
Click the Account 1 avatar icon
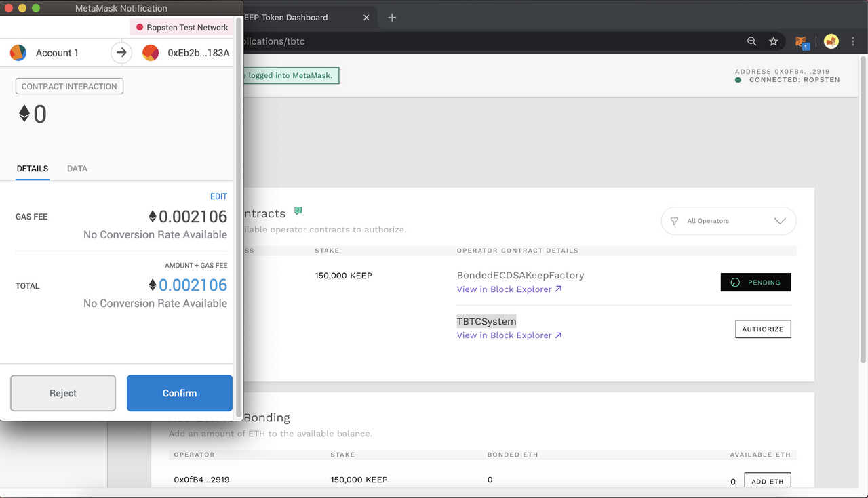coord(18,53)
